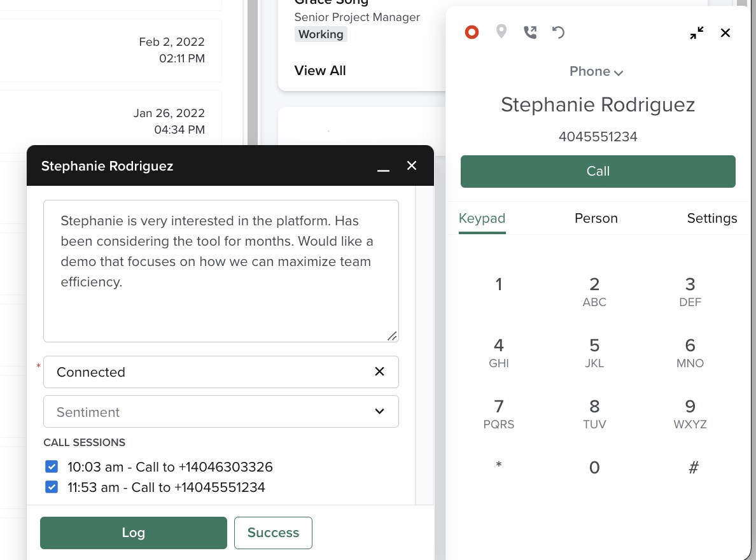The image size is (756, 560).
Task: Minimize the Stephanie Rodriguez log panel
Action: [x=383, y=167]
